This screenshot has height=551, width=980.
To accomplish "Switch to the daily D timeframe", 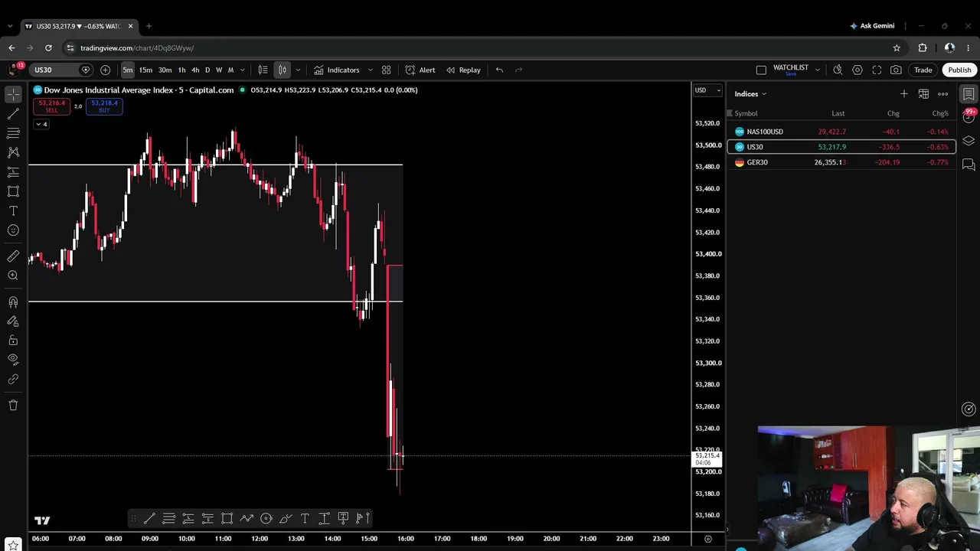I will 207,70.
